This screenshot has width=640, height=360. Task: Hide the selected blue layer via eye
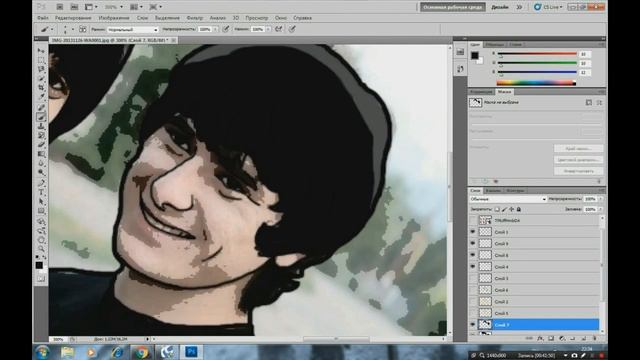473,324
